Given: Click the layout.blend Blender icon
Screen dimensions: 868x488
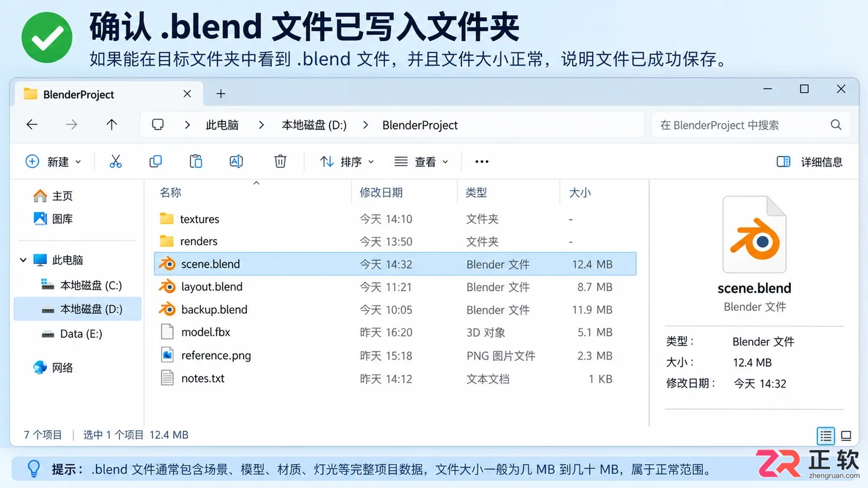Looking at the screenshot, I should coord(167,287).
